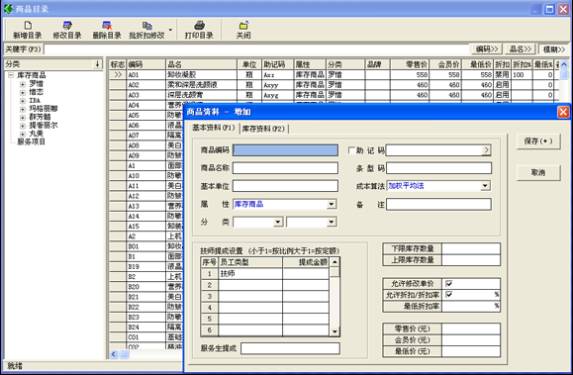Screen dimensions: 573x375
Task: Click the 商品名称 input field
Action: [x=285, y=168]
